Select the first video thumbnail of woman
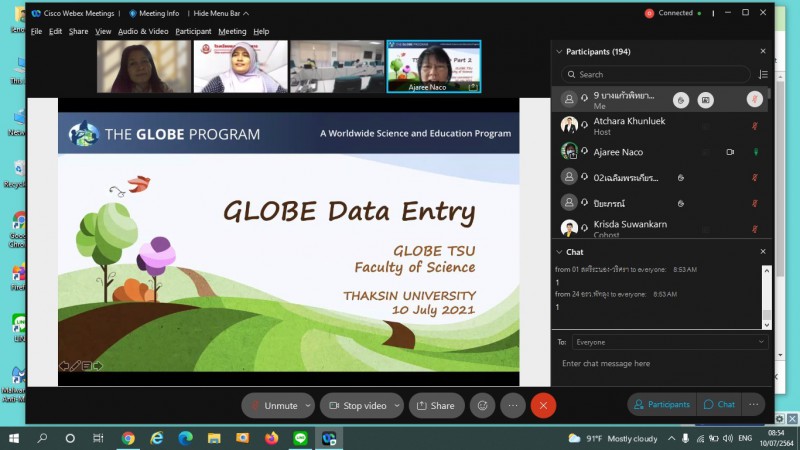The width and height of the screenshot is (800, 450). pos(144,67)
